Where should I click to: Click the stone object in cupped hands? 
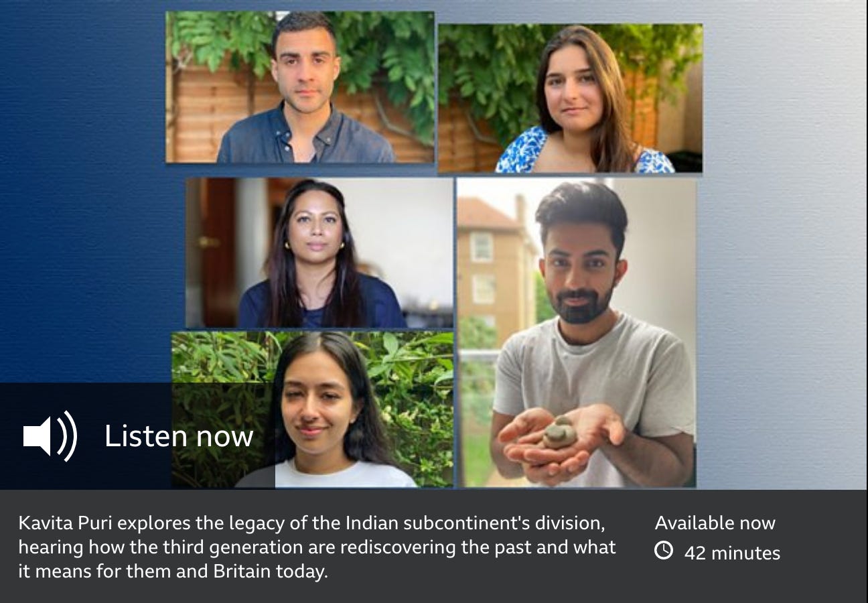560,433
